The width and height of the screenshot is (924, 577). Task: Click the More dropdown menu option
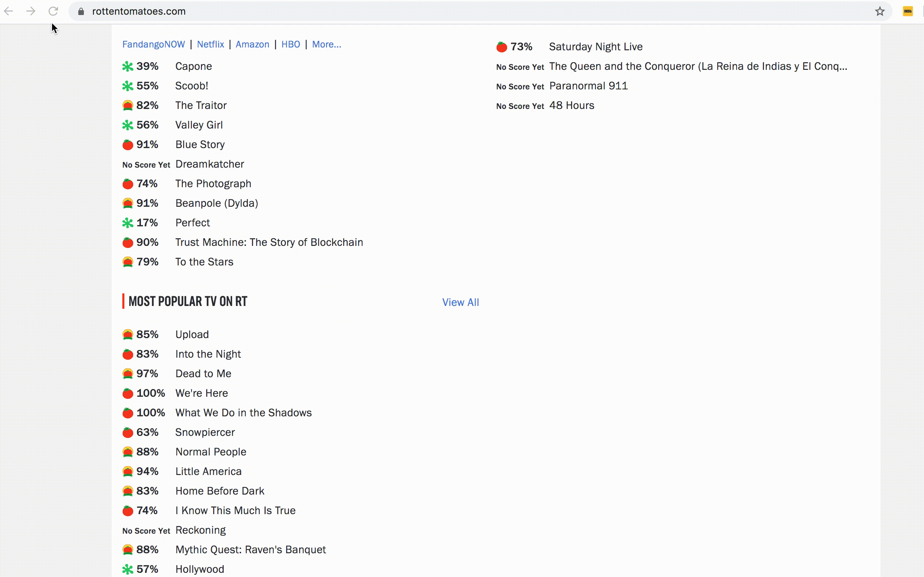pos(326,44)
